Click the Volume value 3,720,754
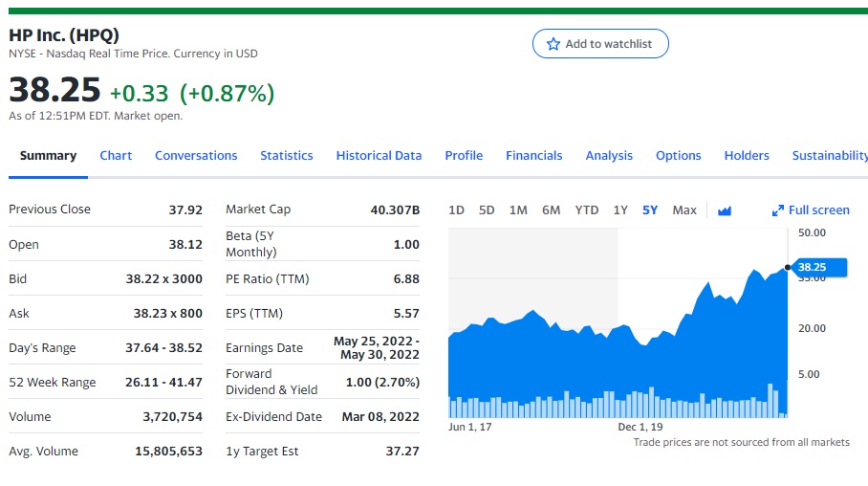 click(x=173, y=417)
